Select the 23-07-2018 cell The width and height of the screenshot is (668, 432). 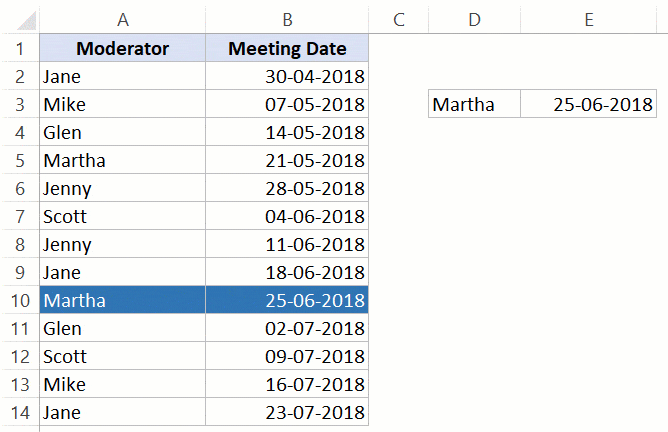tap(287, 412)
